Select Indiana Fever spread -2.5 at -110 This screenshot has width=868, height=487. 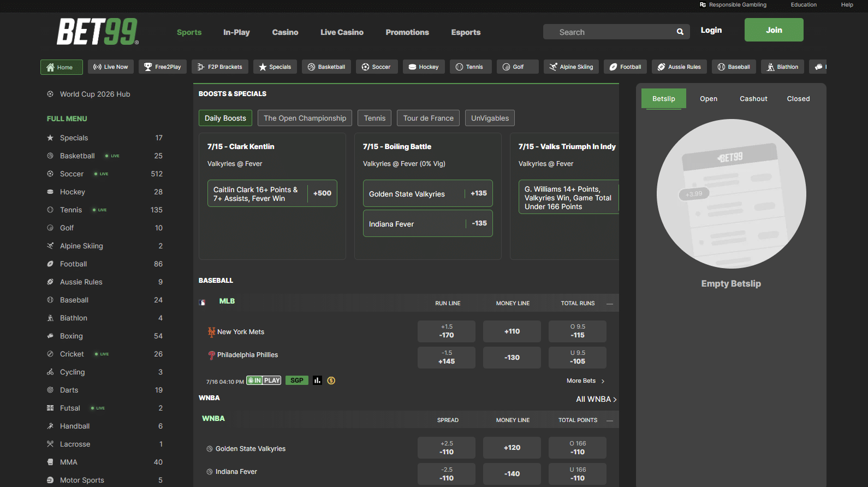click(447, 474)
